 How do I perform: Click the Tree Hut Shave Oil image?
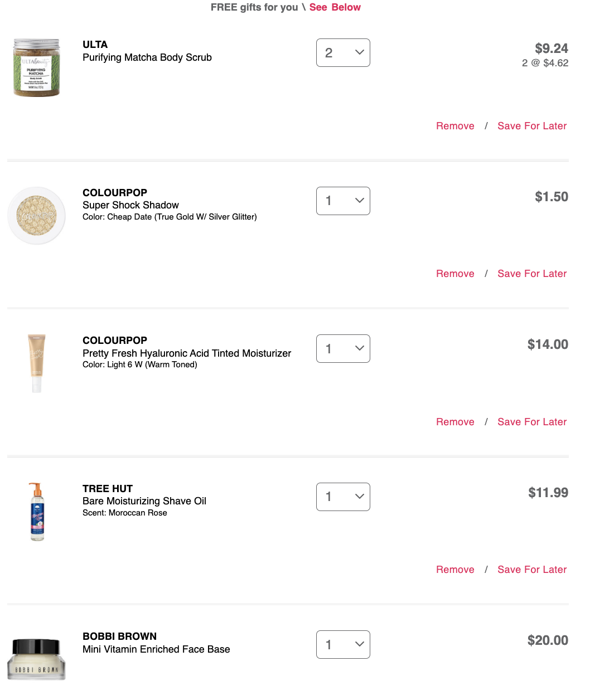(x=37, y=512)
